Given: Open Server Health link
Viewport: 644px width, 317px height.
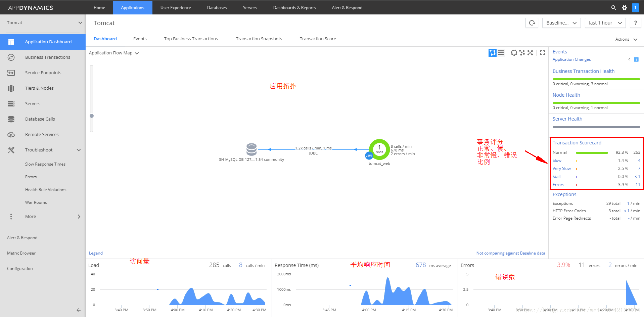Looking at the screenshot, I should point(567,119).
